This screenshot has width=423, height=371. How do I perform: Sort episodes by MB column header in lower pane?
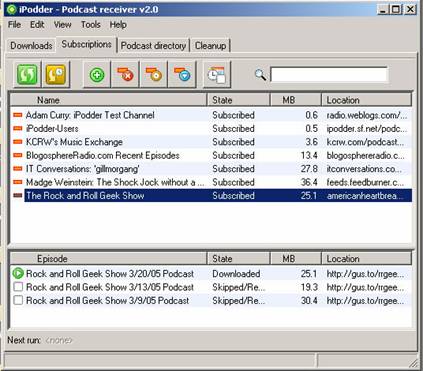[295, 259]
